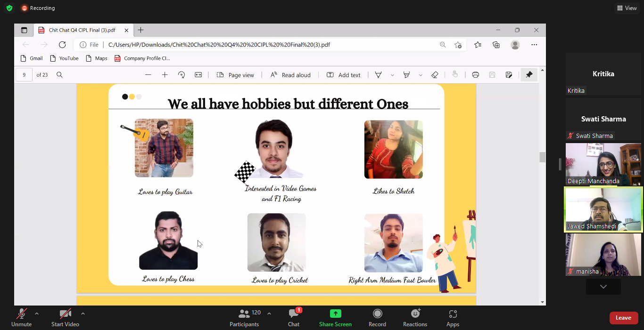Viewport: 644px width, 330px height.
Task: Open Highlight color options dropdown
Action: (421, 75)
